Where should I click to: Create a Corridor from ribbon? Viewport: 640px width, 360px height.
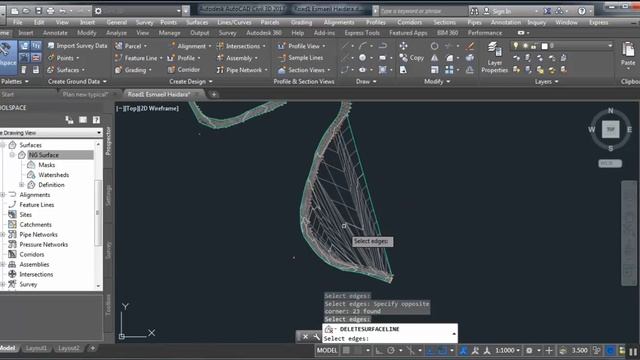(184, 70)
